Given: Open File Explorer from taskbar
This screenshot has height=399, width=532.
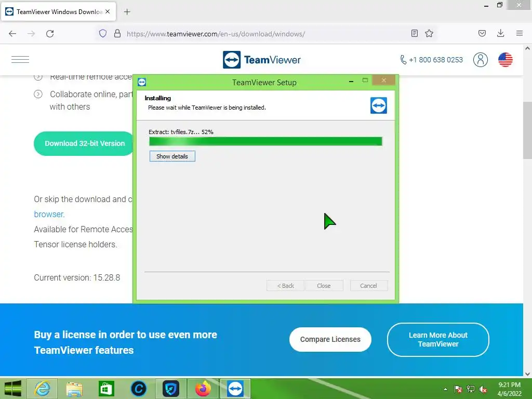Looking at the screenshot, I should click(x=74, y=389).
